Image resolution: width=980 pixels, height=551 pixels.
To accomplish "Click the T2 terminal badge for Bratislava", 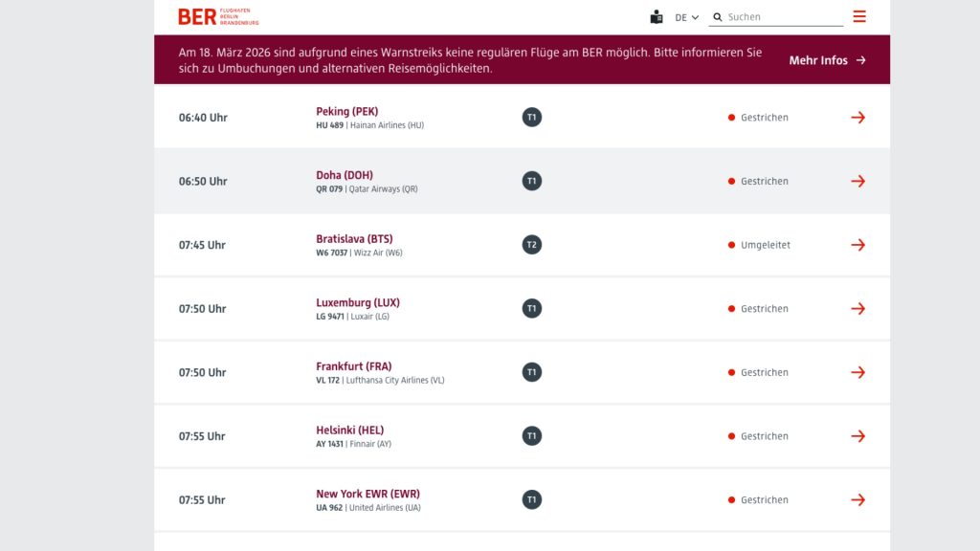I will pyautogui.click(x=532, y=245).
